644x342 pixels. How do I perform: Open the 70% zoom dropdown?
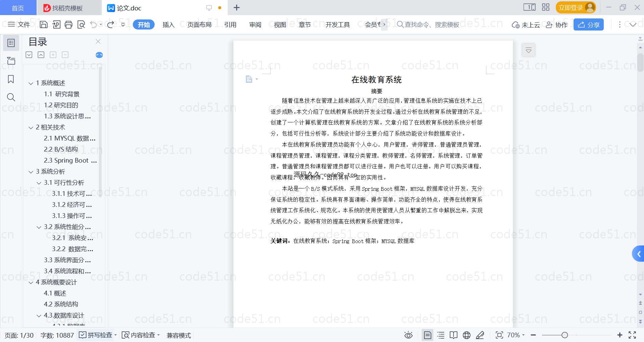516,335
